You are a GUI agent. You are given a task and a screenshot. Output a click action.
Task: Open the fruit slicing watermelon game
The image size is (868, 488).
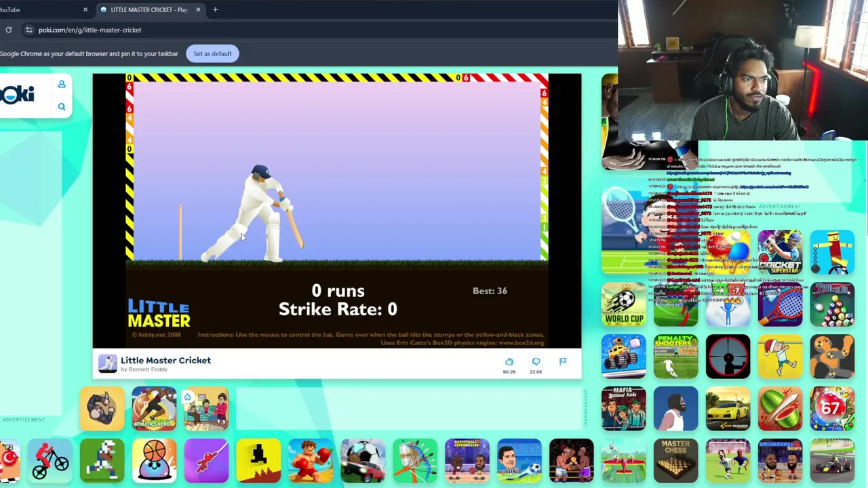(x=781, y=409)
